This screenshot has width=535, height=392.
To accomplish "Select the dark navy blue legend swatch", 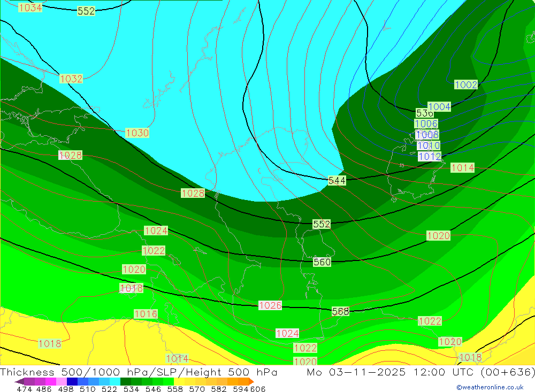I will click(x=72, y=381).
